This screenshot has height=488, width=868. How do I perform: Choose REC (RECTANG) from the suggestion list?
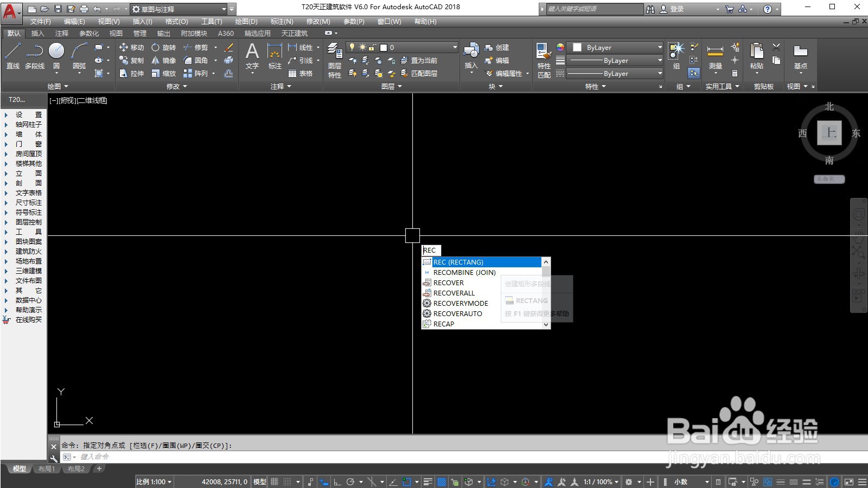pyautogui.click(x=481, y=262)
